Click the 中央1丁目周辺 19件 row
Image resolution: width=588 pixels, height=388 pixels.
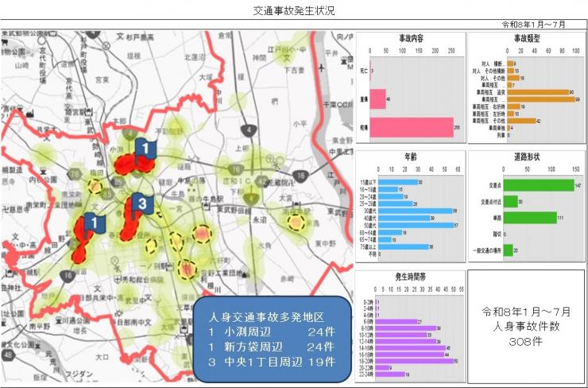272,362
